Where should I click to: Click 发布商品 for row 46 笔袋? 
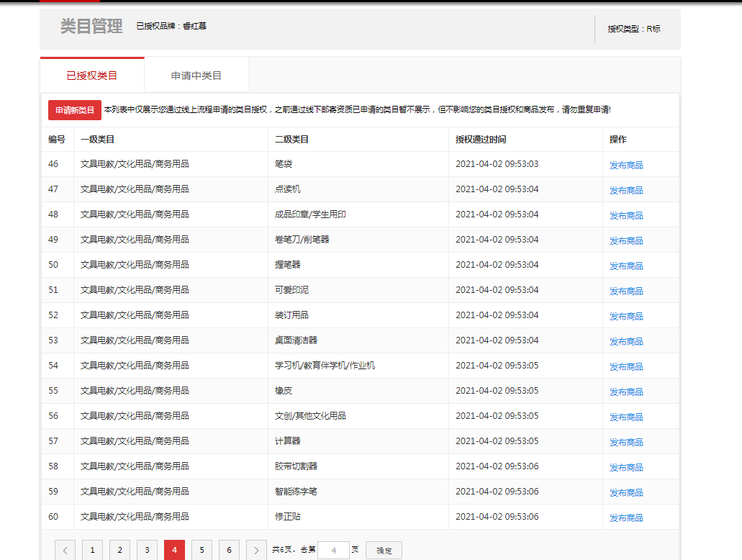click(x=626, y=165)
